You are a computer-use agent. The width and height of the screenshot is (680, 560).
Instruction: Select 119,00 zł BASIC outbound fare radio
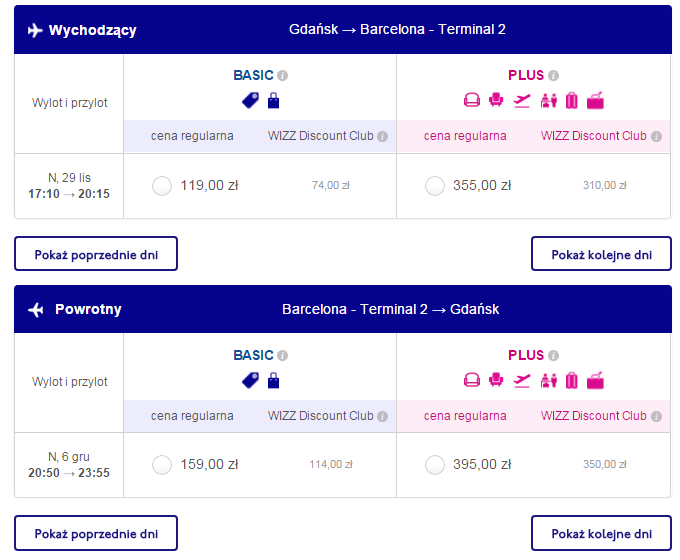162,186
